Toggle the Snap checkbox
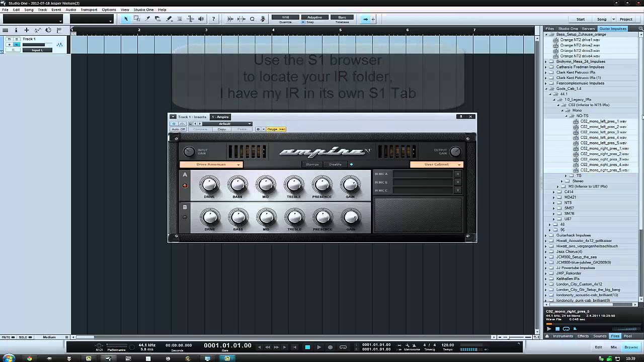 303,22
